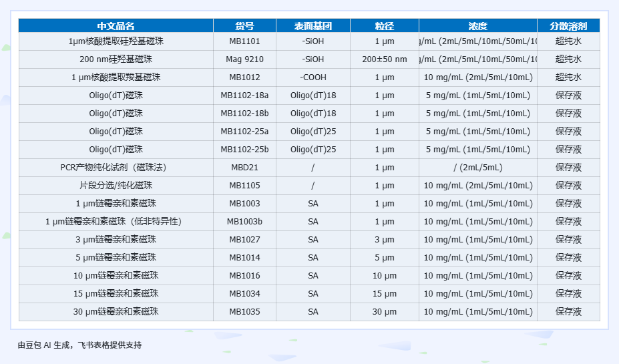Click the 分散溶剂 column header
The width and height of the screenshot is (619, 364).
(568, 25)
